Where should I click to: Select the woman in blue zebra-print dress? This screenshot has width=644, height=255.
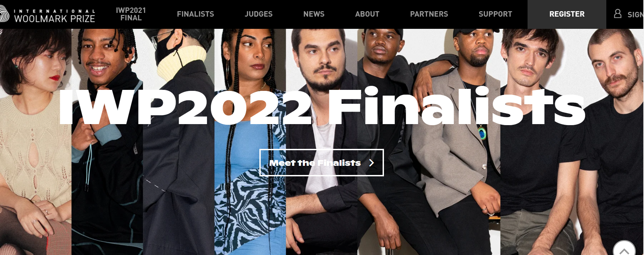(x=250, y=142)
